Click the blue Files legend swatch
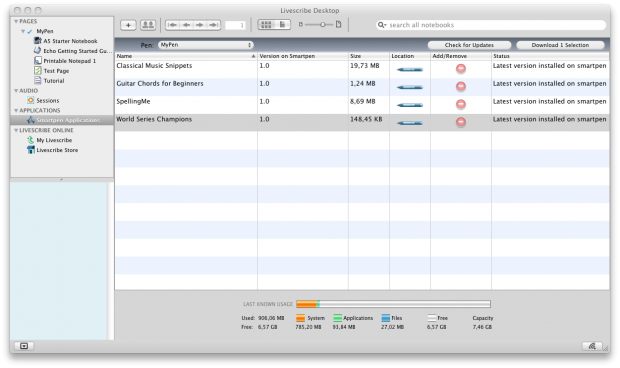 (386, 318)
